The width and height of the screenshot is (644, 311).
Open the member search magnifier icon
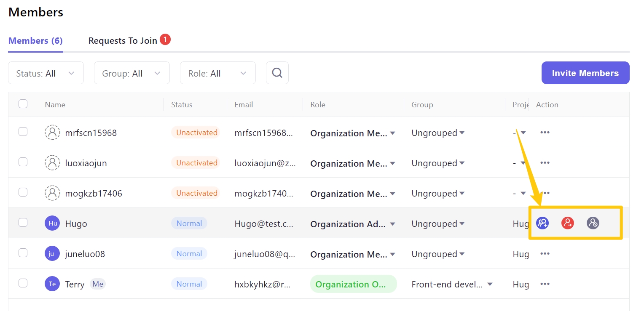click(x=277, y=73)
